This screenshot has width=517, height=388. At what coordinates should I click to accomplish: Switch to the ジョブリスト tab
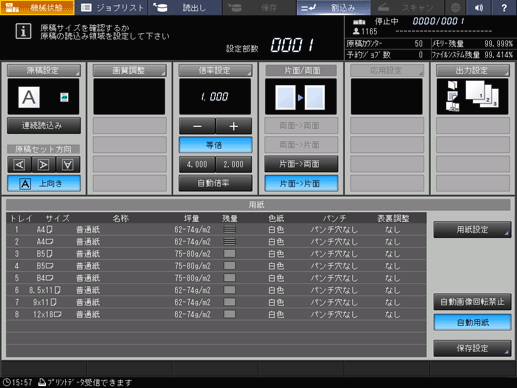click(112, 7)
